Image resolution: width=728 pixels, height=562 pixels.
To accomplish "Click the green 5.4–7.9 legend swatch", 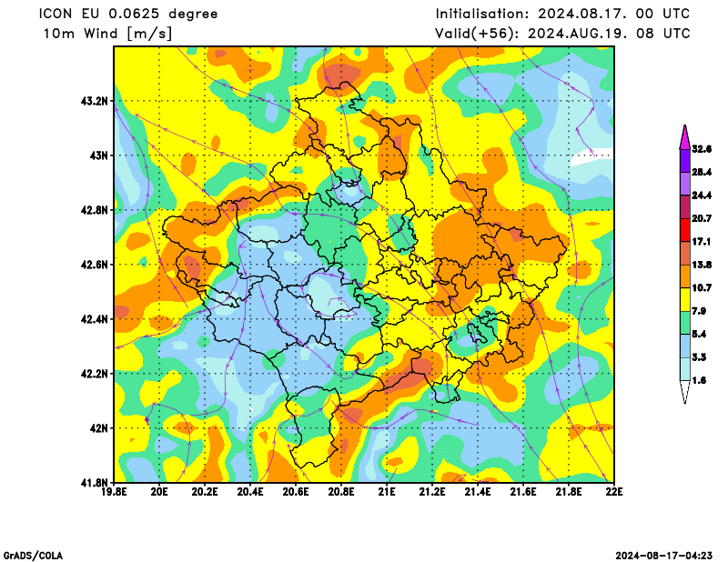I will click(x=684, y=323).
